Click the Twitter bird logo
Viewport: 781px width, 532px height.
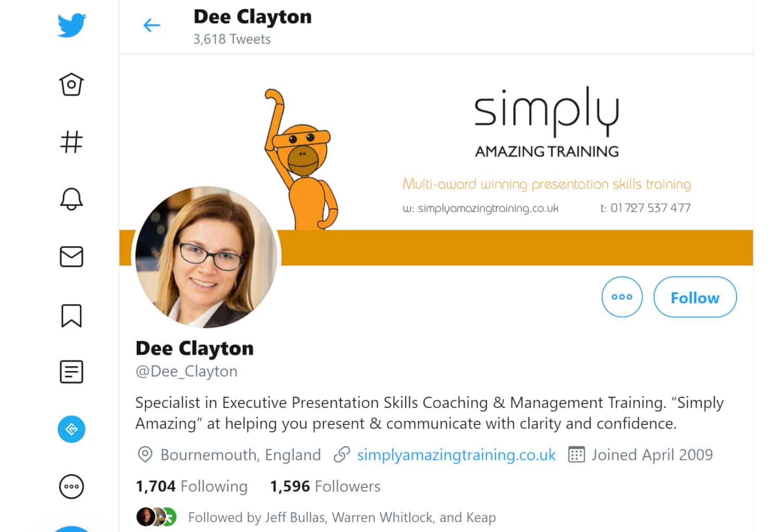tap(72, 26)
